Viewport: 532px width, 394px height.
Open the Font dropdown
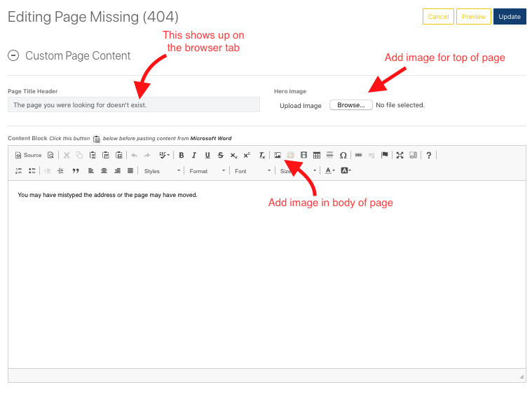click(x=253, y=171)
